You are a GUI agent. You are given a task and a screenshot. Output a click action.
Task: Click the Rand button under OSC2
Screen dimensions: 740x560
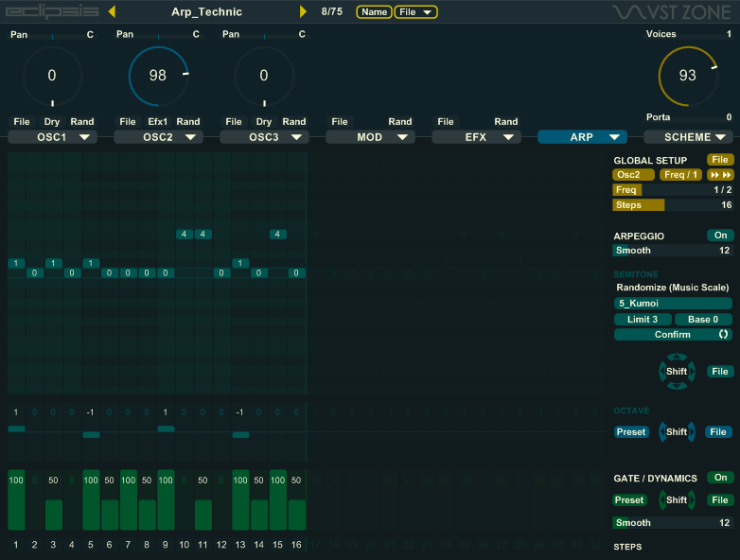[x=188, y=121]
